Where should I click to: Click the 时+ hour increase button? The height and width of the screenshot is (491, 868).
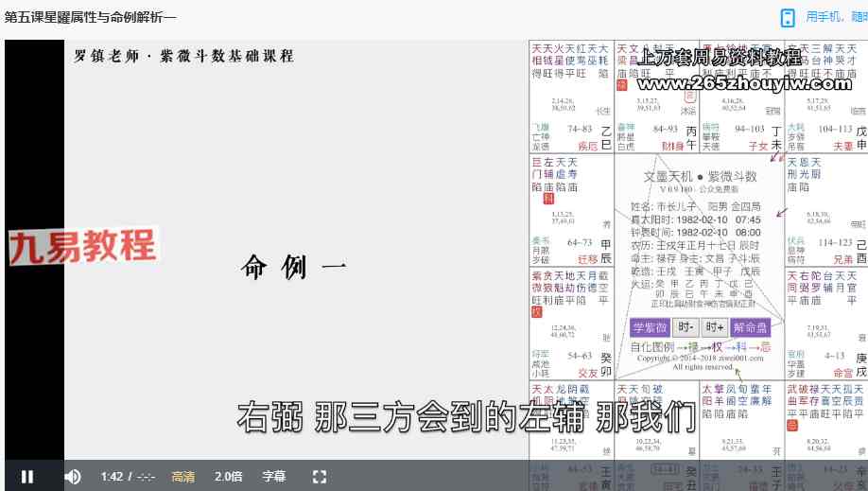(715, 327)
